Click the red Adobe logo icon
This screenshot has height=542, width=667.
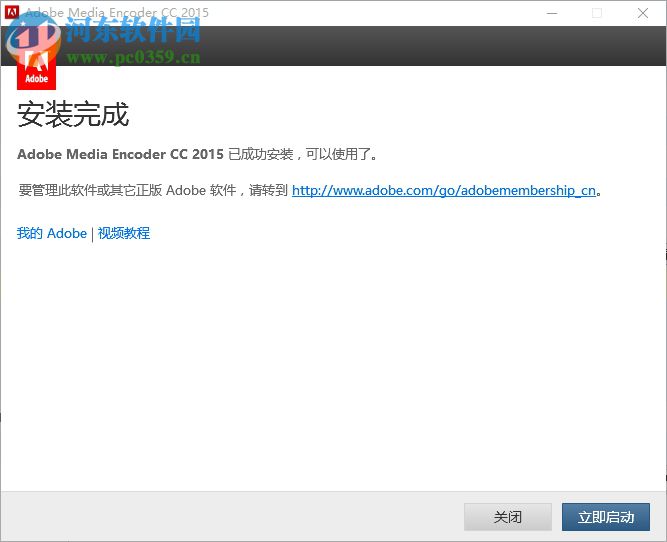point(36,69)
